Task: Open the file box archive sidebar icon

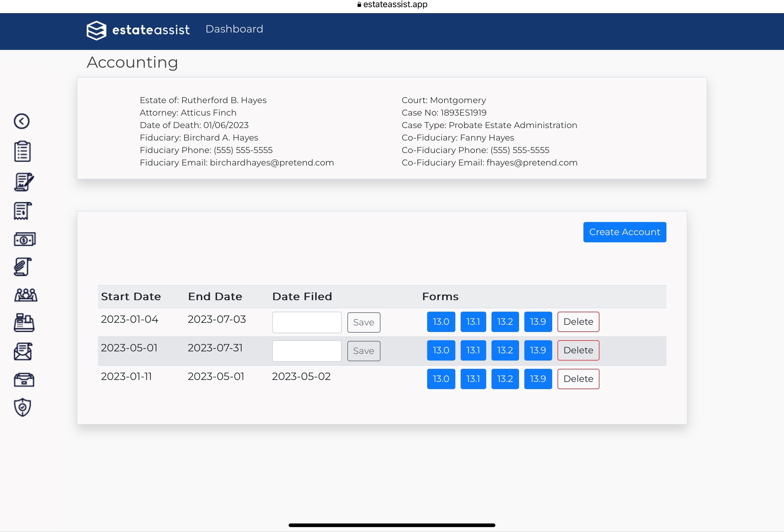Action: (24, 380)
